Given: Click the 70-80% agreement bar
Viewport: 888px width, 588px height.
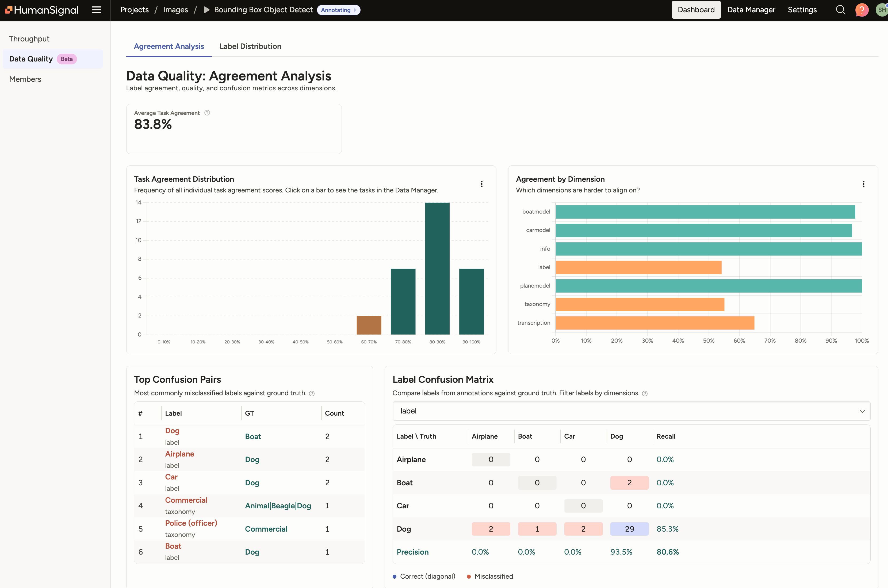Looking at the screenshot, I should click(x=403, y=301).
